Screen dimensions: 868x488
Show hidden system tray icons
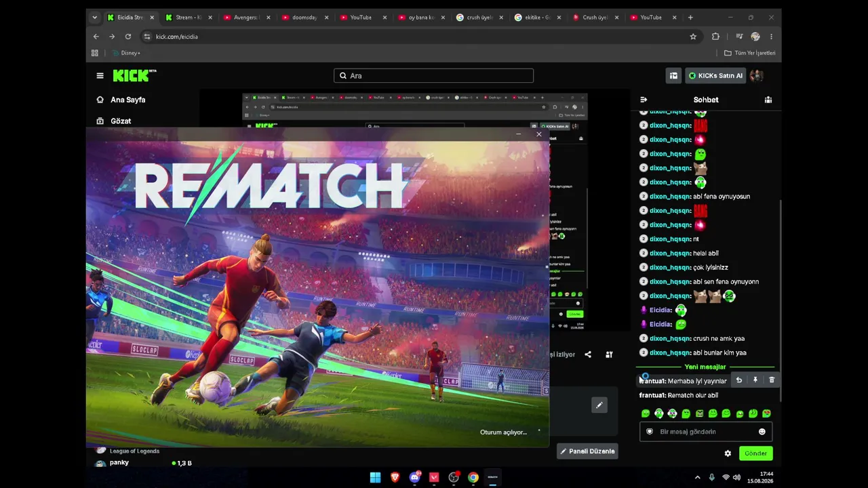697,477
